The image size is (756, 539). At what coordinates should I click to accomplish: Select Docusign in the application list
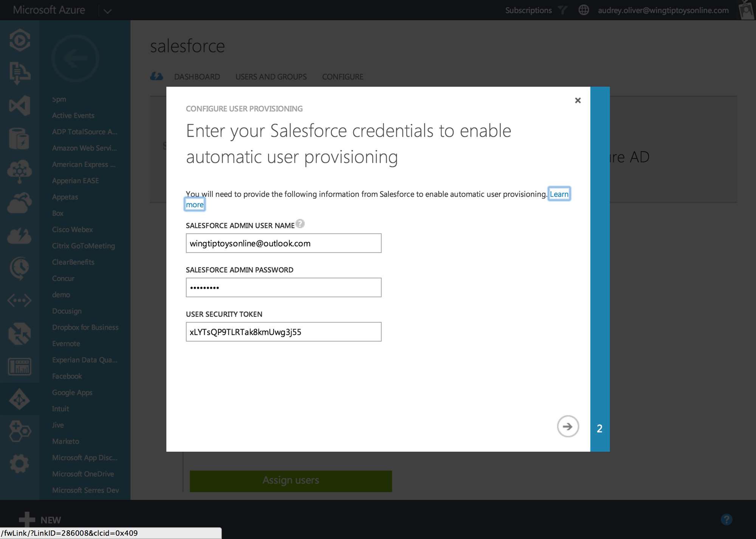click(x=67, y=311)
